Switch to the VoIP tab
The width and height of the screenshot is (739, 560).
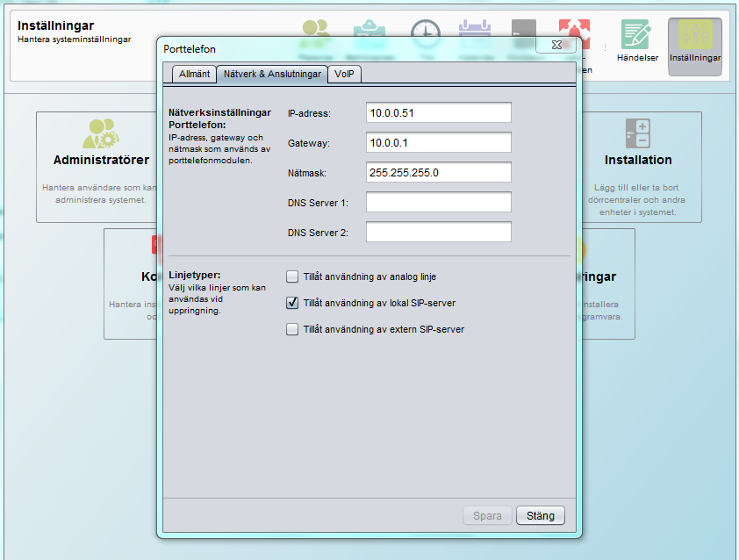click(344, 74)
